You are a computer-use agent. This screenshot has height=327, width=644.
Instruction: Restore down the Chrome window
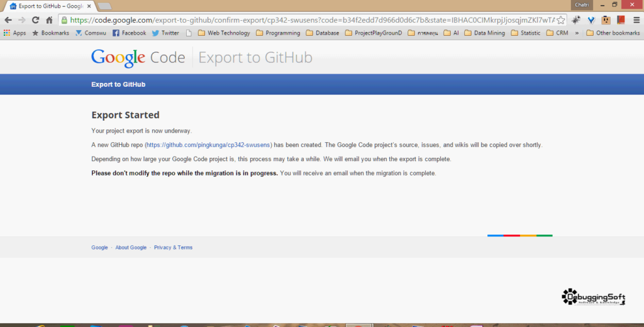614,5
